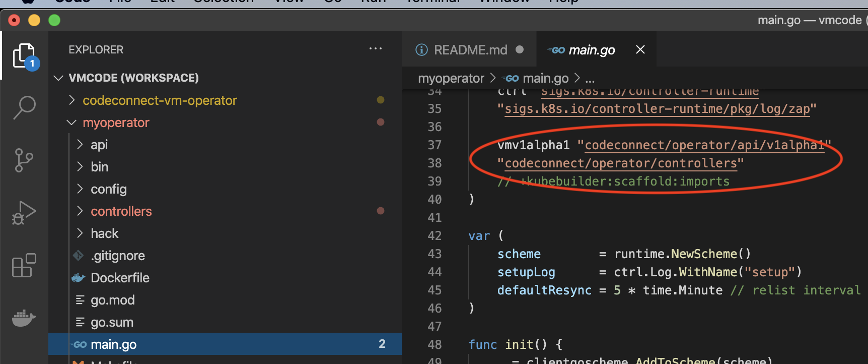This screenshot has width=868, height=364.
Task: Click the README.md info icon in tab
Action: 421,49
